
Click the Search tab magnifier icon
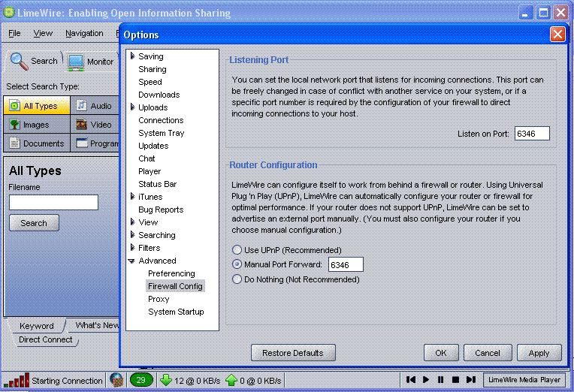pyautogui.click(x=19, y=61)
